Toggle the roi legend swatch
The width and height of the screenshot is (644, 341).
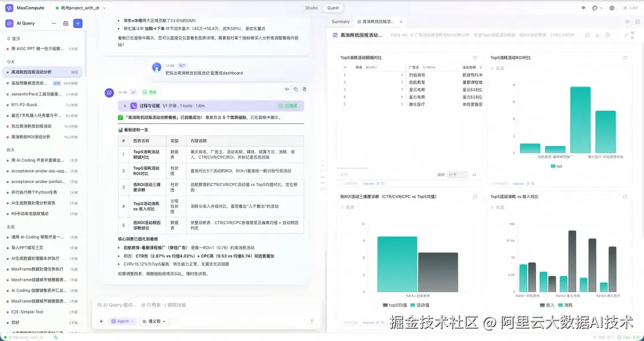pyautogui.click(x=553, y=166)
